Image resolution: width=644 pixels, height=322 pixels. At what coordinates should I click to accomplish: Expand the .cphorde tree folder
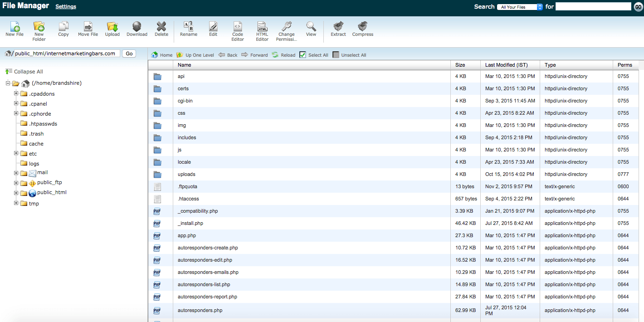pos(16,113)
